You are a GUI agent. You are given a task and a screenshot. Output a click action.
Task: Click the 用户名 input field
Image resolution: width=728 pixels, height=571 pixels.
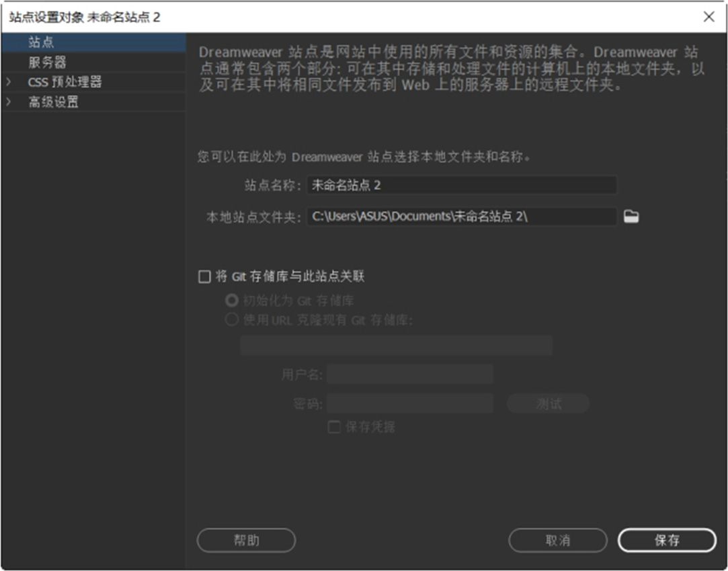409,374
